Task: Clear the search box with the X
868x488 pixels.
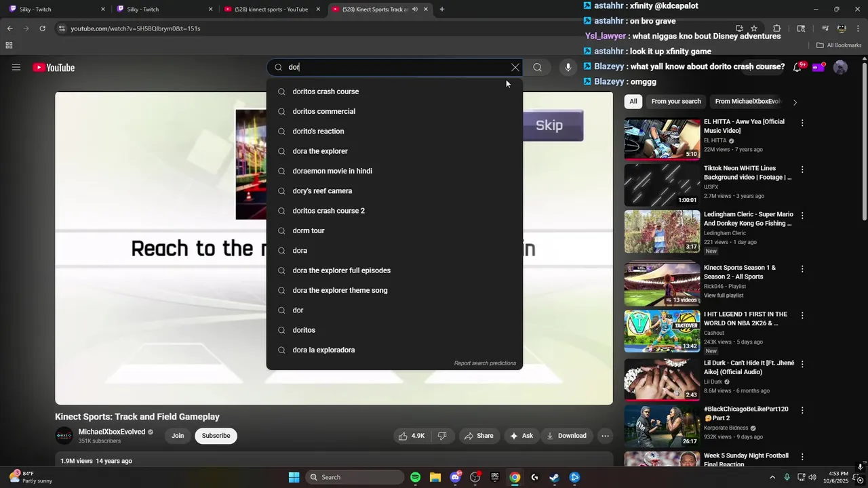Action: (515, 67)
